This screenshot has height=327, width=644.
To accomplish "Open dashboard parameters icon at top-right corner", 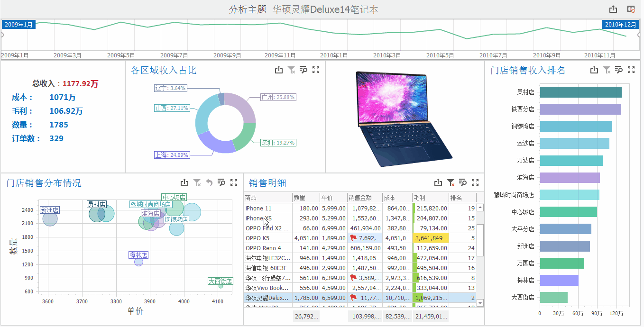I will (631, 9).
